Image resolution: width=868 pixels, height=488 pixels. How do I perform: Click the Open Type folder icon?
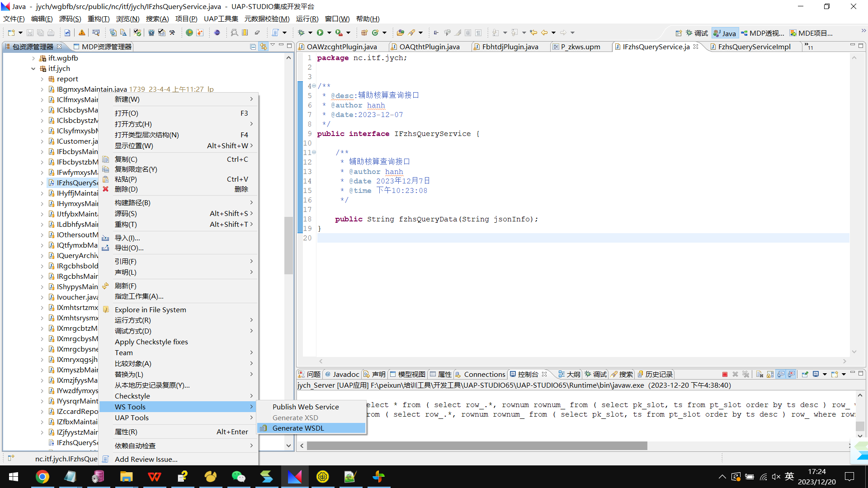(400, 33)
